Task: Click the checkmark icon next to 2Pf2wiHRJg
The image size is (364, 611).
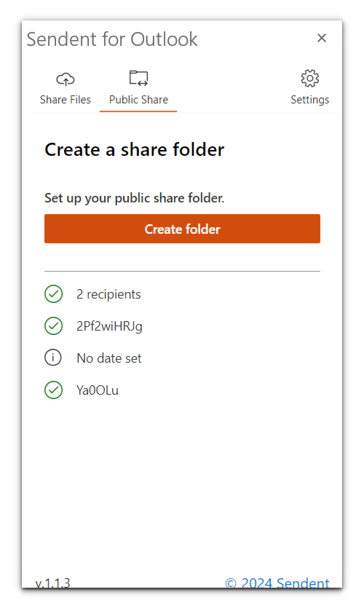Action: pyautogui.click(x=53, y=326)
